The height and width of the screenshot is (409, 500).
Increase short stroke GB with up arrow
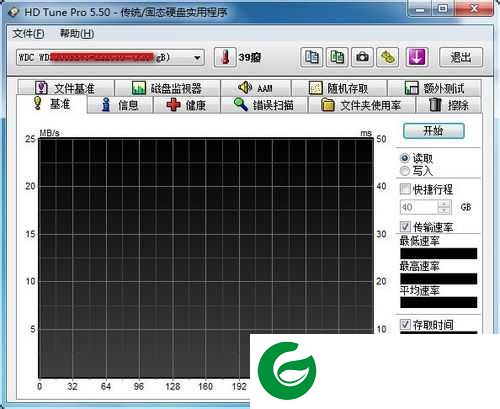[x=444, y=204]
